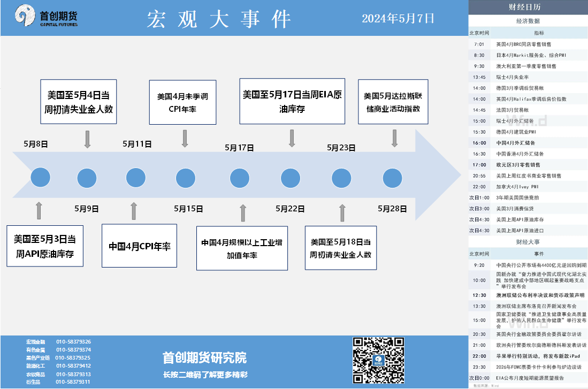588x389 pixels.
Task: Open the 美国至5月3日当周API原油库存 event box
Action: point(45,246)
